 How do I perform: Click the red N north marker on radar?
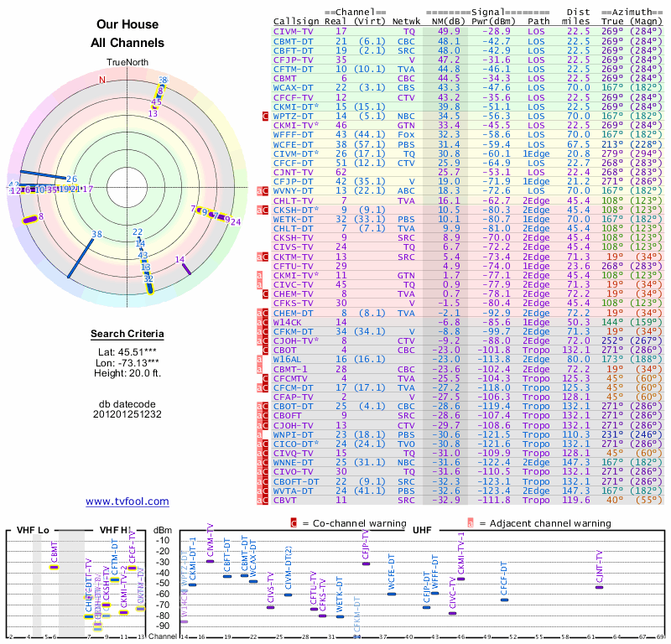point(103,80)
